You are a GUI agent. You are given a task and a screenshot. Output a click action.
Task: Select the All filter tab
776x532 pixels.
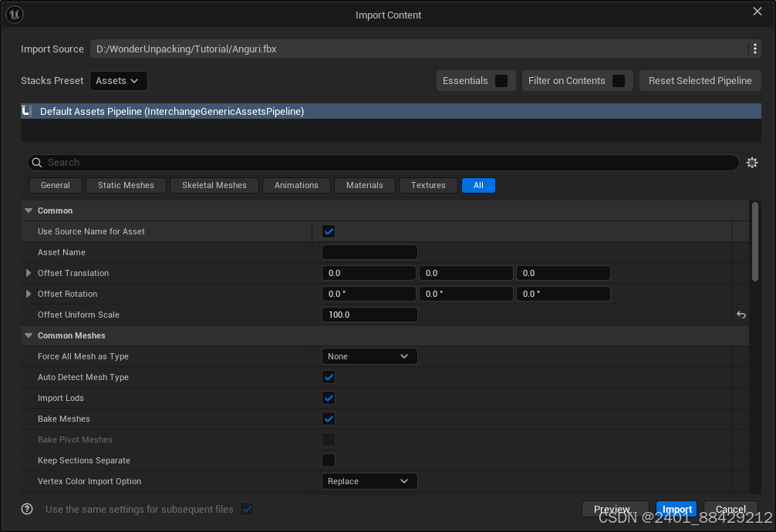478,185
